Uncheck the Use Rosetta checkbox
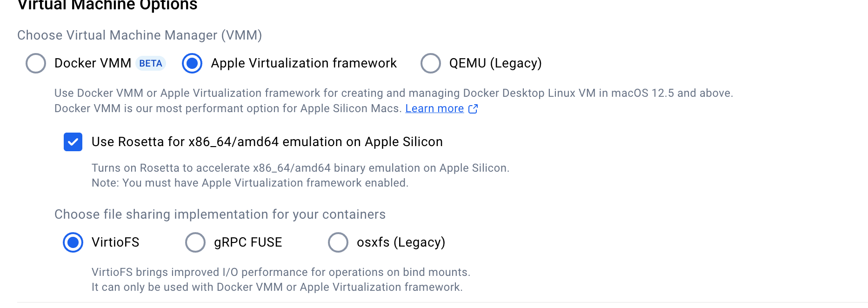The image size is (868, 308). point(73,142)
